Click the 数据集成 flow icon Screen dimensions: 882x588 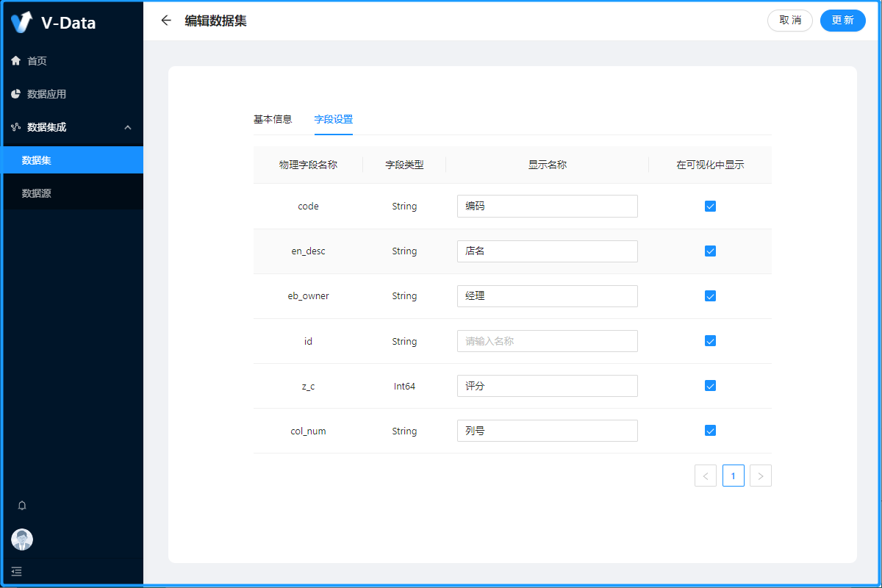click(x=15, y=127)
